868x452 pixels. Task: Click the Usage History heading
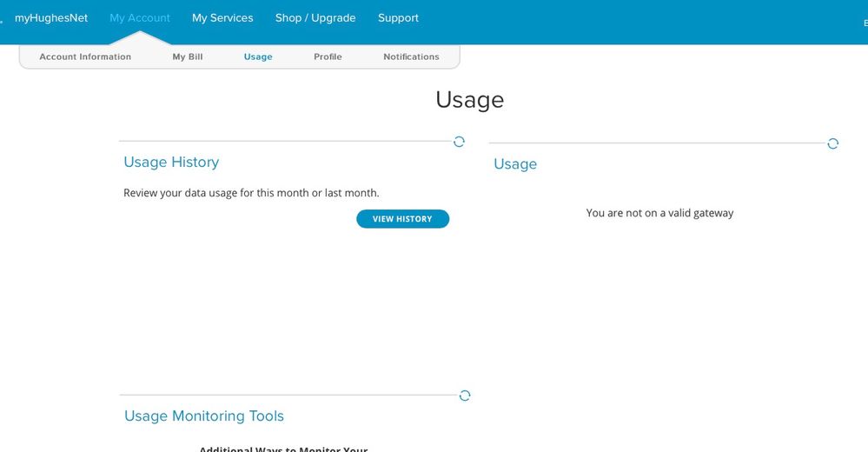pos(171,163)
